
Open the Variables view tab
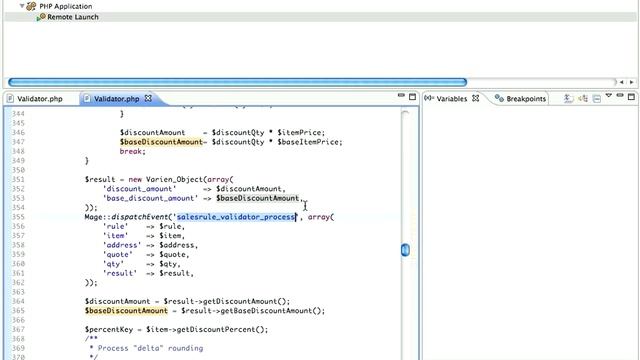[451, 99]
